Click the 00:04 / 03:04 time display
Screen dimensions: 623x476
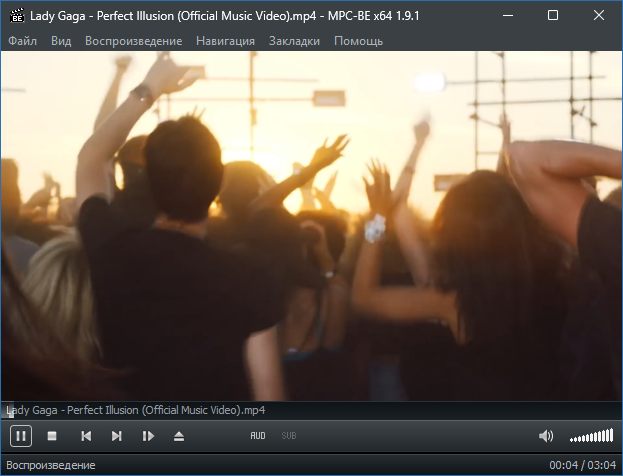tap(582, 465)
